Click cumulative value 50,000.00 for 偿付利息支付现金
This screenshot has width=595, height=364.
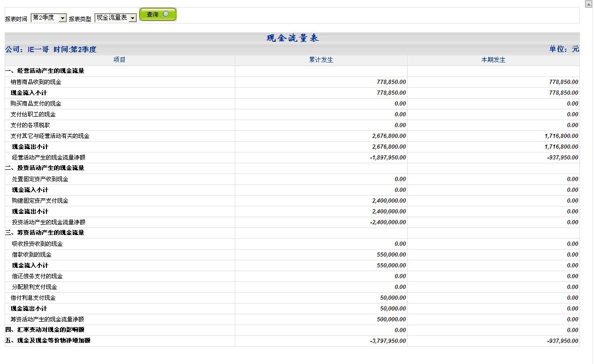[x=393, y=298]
